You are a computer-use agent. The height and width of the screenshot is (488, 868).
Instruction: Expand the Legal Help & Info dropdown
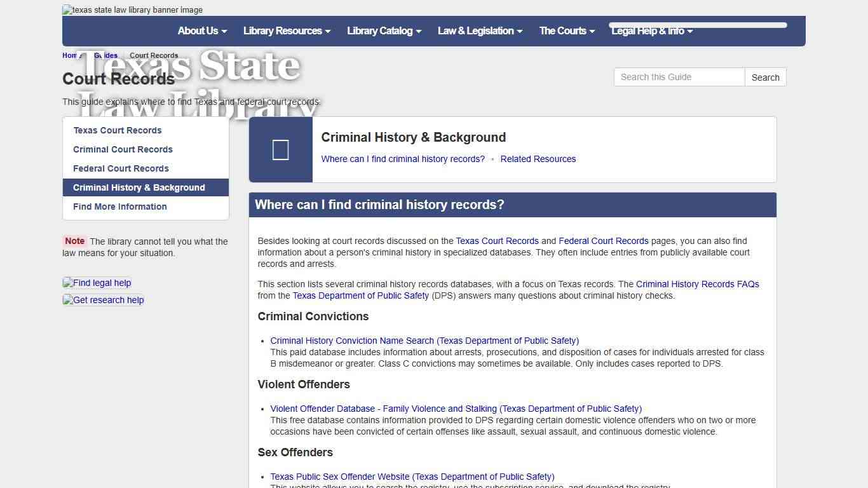coord(652,30)
